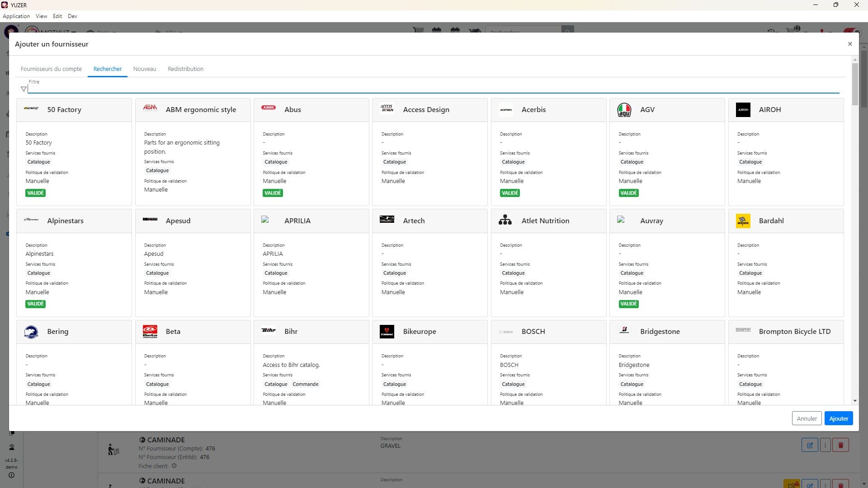Click the Beta red logo
Screen dimensions: 868x488
coord(150,332)
